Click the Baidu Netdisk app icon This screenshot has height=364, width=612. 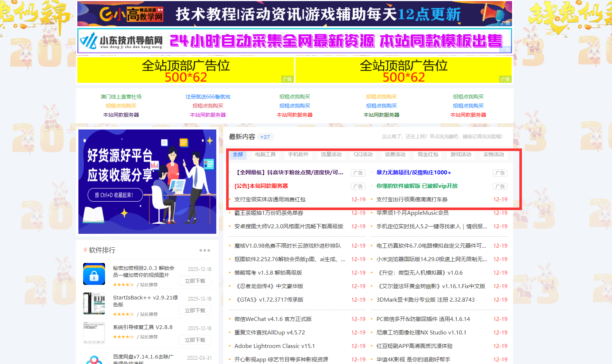coord(94,360)
